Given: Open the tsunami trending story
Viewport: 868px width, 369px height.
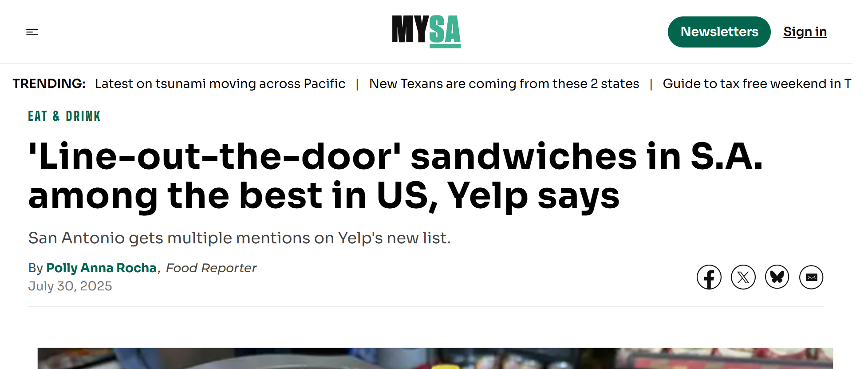Looking at the screenshot, I should (x=221, y=83).
